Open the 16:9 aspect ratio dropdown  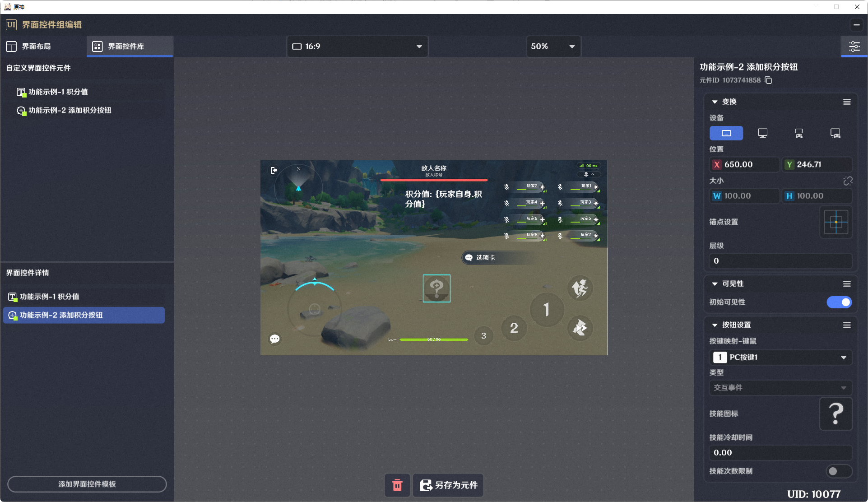pyautogui.click(x=357, y=46)
